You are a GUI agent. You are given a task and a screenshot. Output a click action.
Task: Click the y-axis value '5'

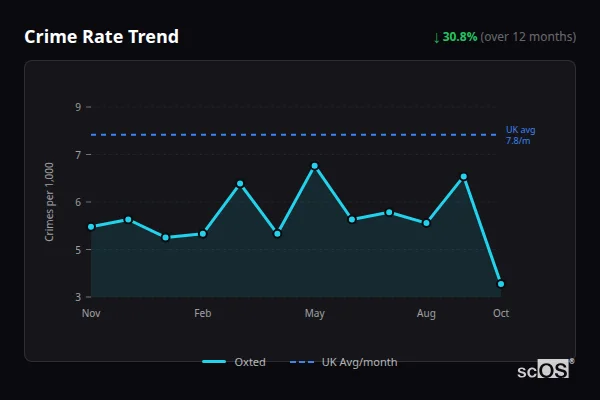tap(78, 250)
